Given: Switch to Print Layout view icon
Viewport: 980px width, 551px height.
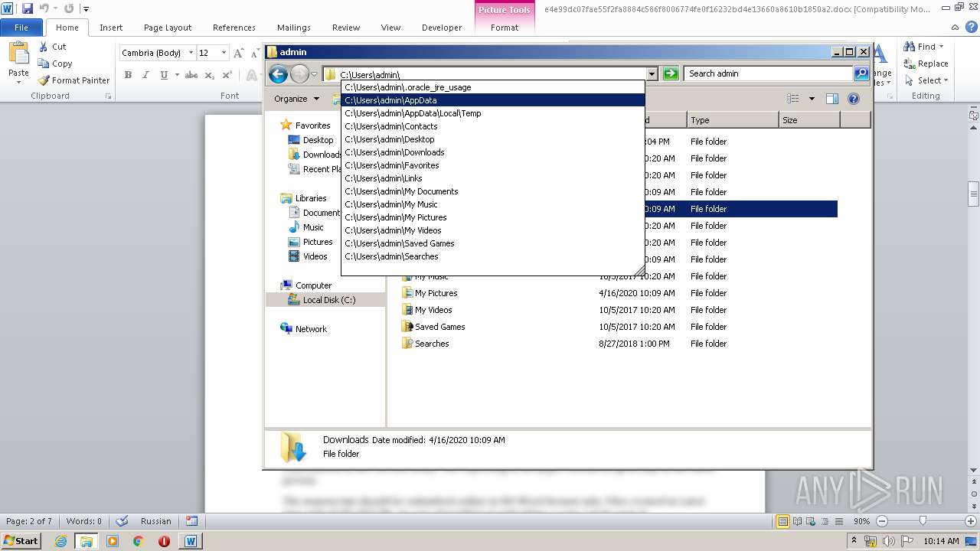Looking at the screenshot, I should point(782,521).
